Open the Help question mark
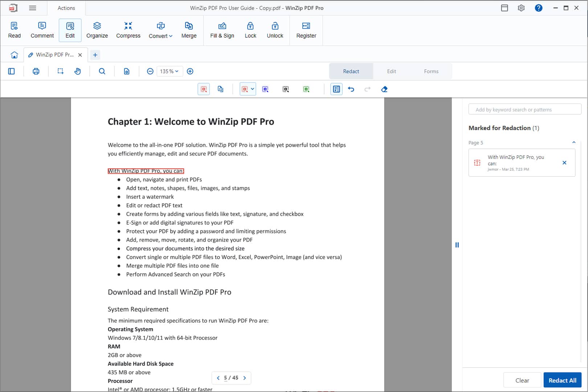 tap(539, 8)
